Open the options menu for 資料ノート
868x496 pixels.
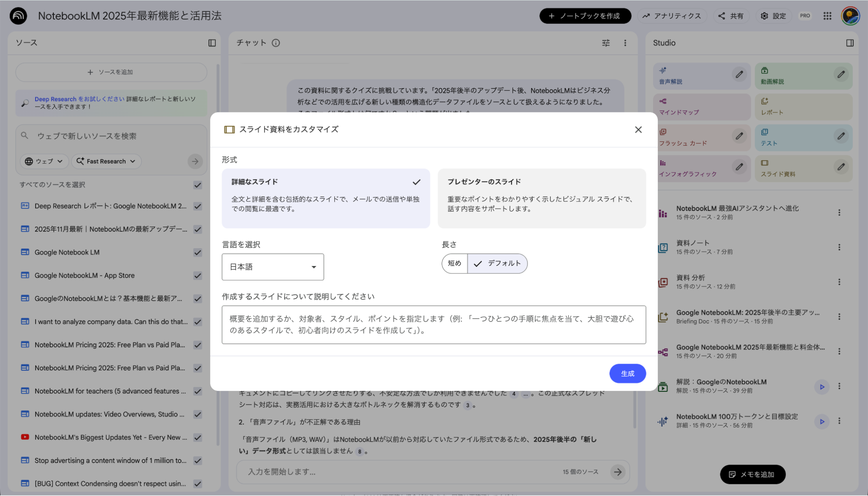point(839,247)
